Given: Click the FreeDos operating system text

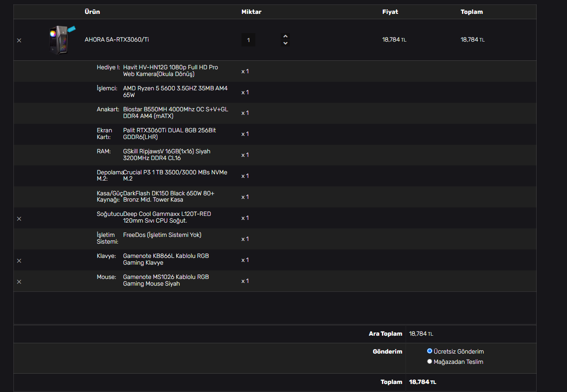Looking at the screenshot, I should click(162, 235).
